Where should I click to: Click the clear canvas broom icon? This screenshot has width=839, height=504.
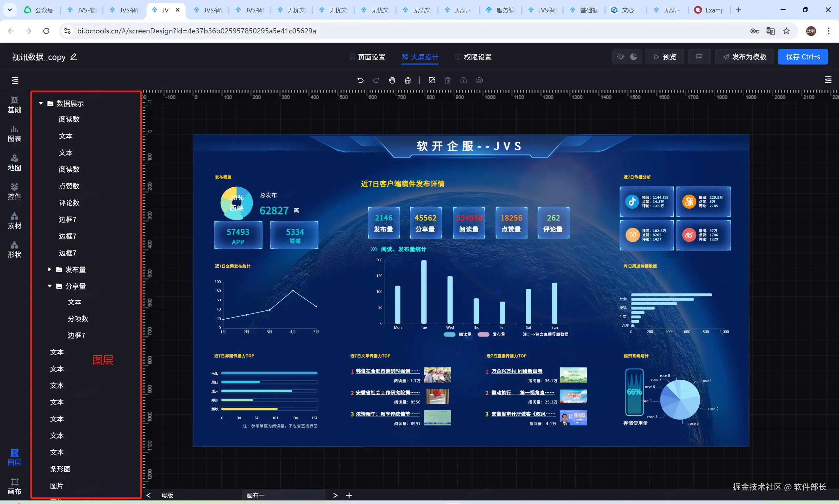[408, 80]
